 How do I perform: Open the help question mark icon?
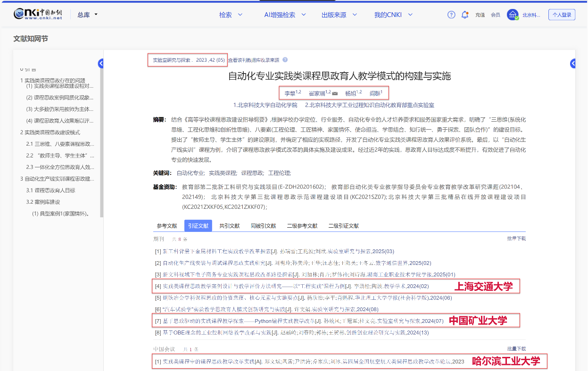[x=451, y=15]
